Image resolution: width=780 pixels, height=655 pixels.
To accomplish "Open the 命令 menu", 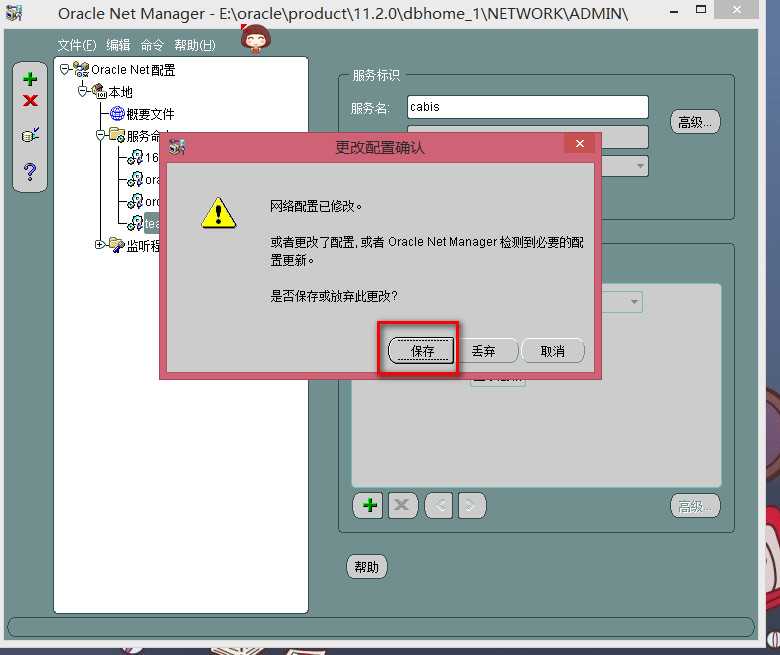I will (152, 45).
